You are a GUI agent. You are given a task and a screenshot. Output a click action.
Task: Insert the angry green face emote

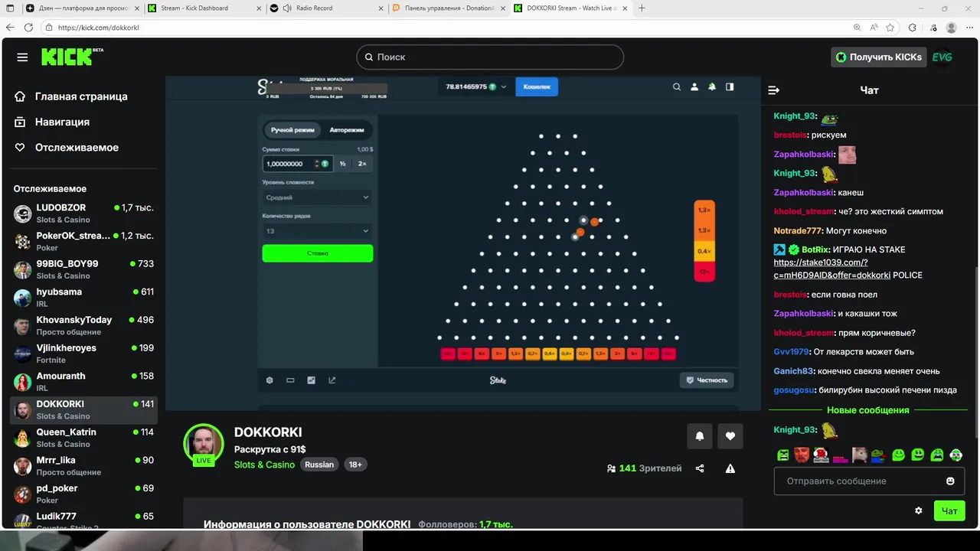(x=783, y=455)
